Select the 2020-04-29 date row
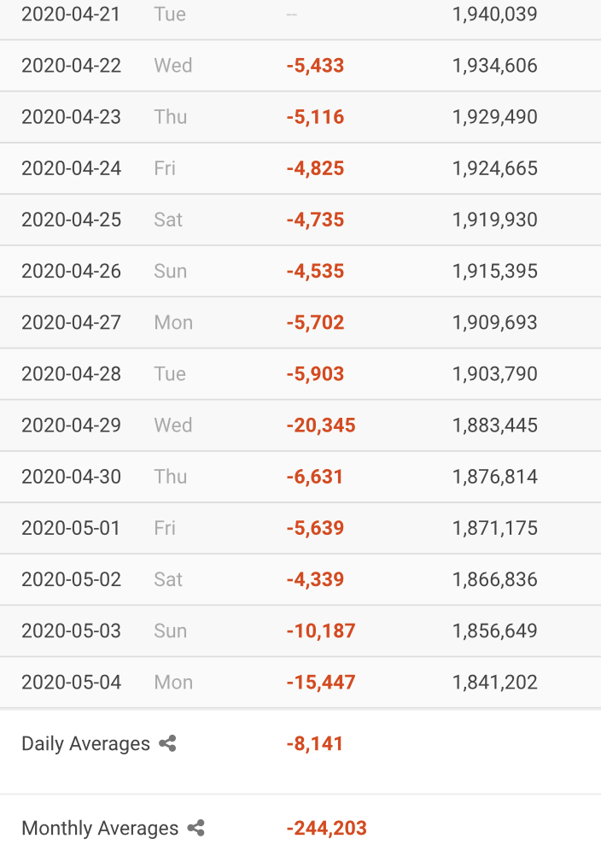Image resolution: width=601 pixels, height=868 pixels. tap(71, 425)
